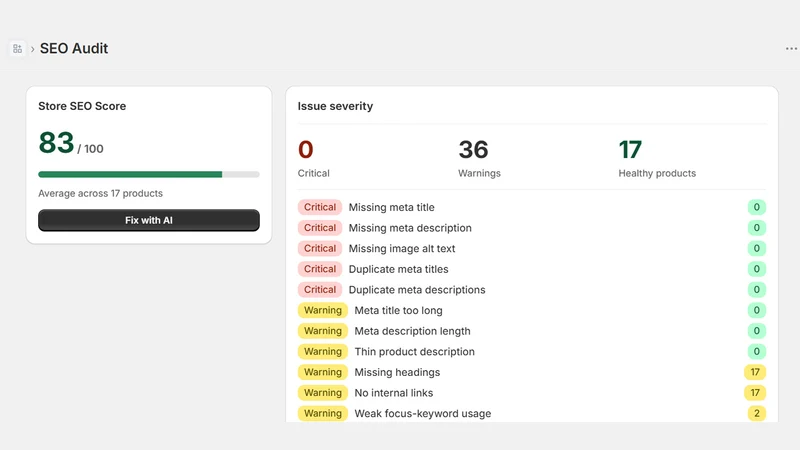Click the Critical badge for Duplicate meta titles
800x450 pixels.
(320, 269)
